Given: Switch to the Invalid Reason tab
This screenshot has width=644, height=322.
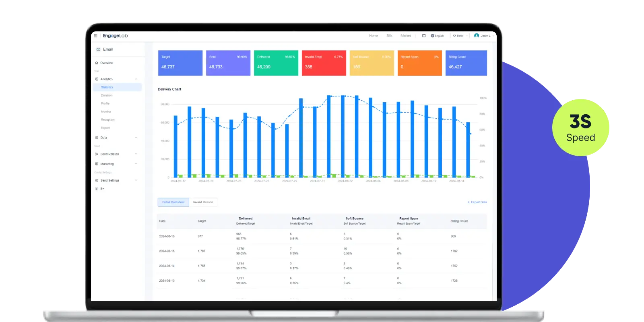Looking at the screenshot, I should 203,202.
